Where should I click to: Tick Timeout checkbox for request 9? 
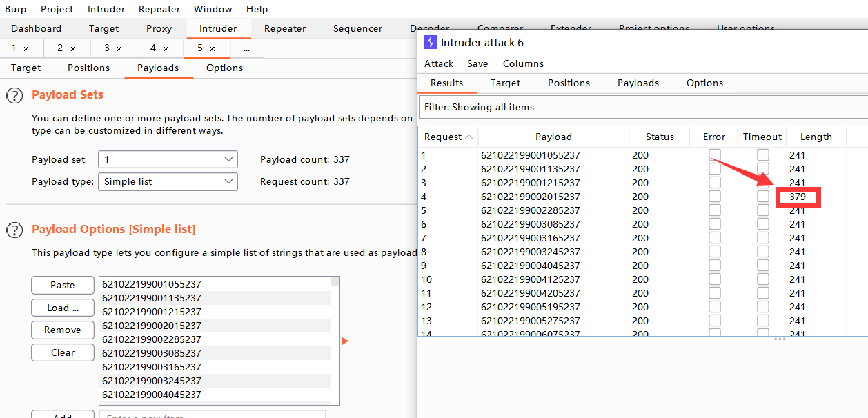762,266
